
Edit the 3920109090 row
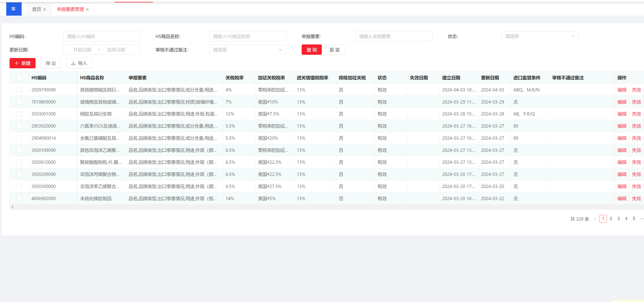(622, 150)
